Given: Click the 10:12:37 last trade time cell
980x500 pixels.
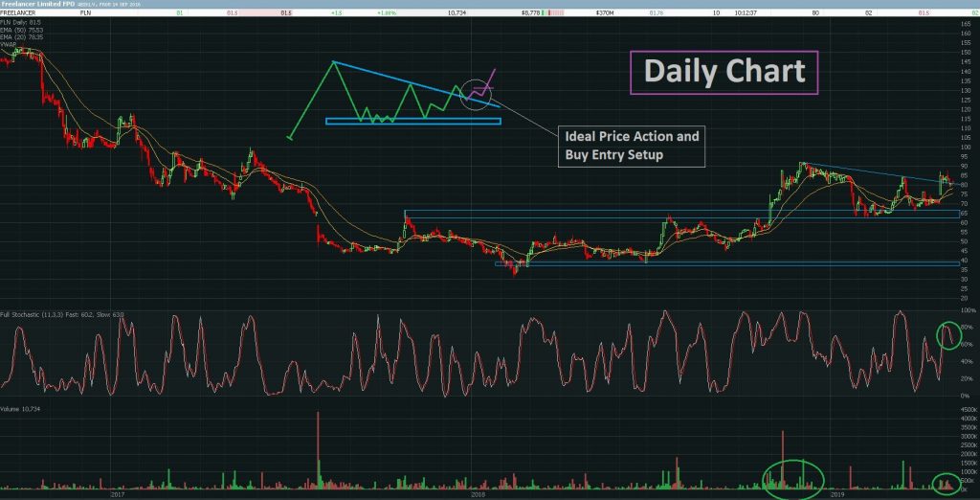Looking at the screenshot, I should (x=746, y=12).
